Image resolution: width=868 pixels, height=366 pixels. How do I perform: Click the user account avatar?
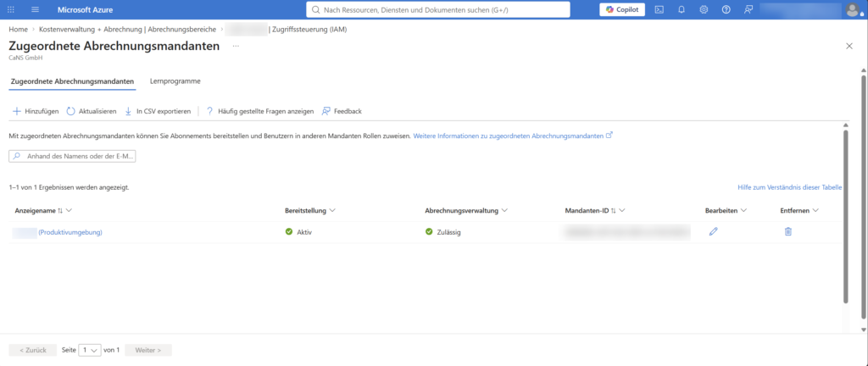click(853, 9)
